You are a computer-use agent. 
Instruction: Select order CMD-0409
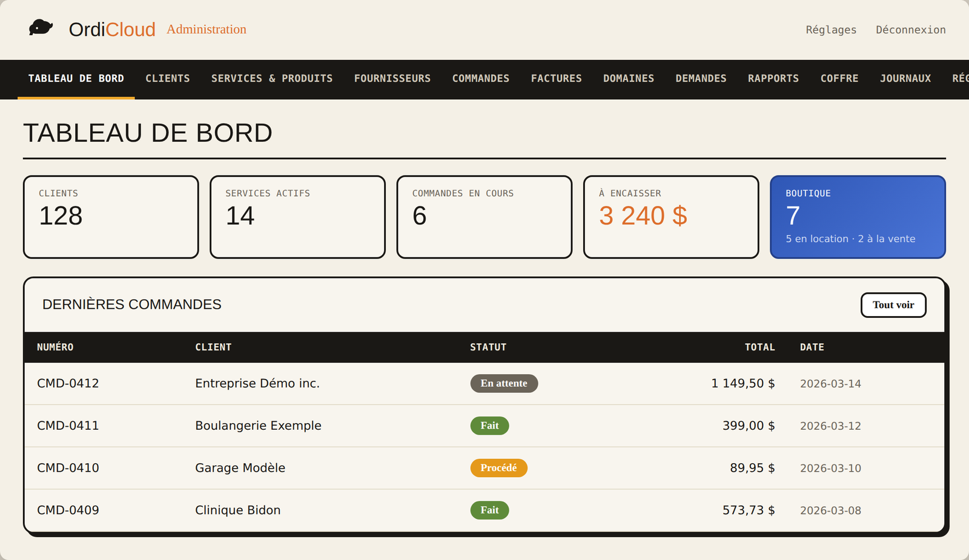pyautogui.click(x=68, y=510)
